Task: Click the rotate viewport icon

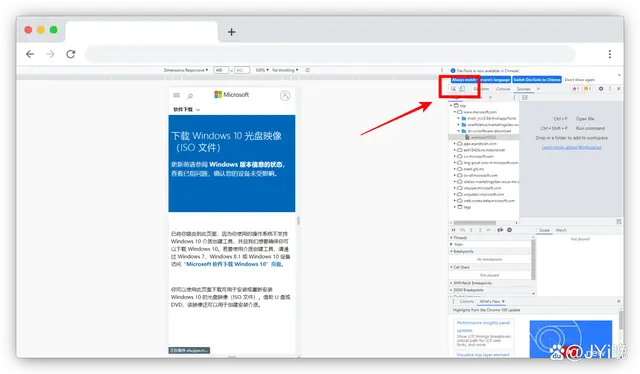Action: coord(307,70)
